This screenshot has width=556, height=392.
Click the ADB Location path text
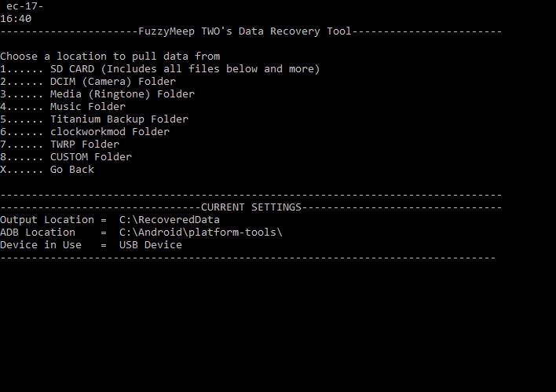201,233
